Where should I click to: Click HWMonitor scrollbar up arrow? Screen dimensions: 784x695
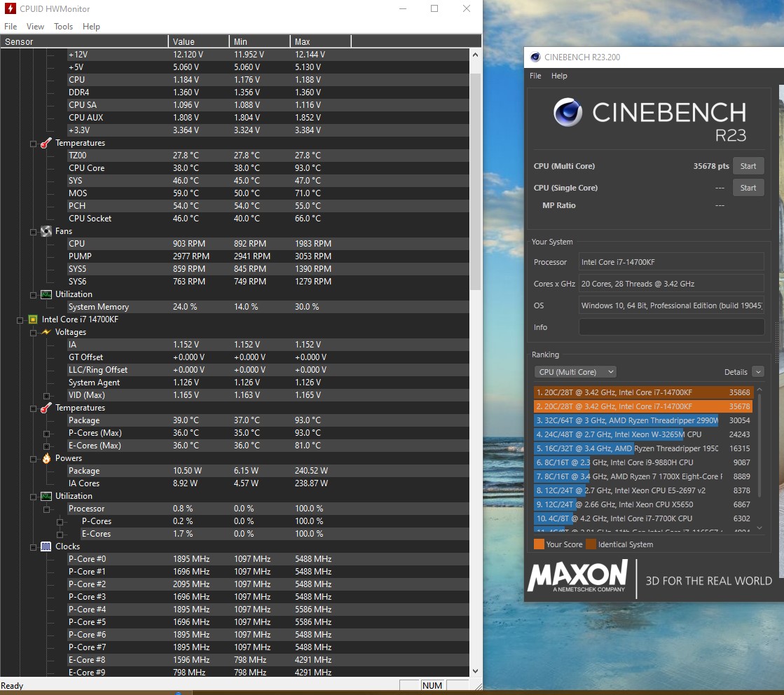click(475, 55)
